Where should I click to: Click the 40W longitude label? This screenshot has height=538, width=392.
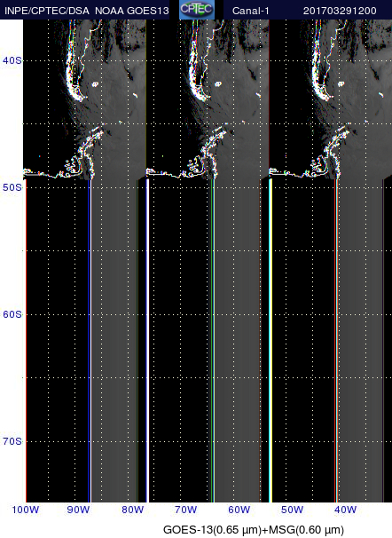coord(345,510)
